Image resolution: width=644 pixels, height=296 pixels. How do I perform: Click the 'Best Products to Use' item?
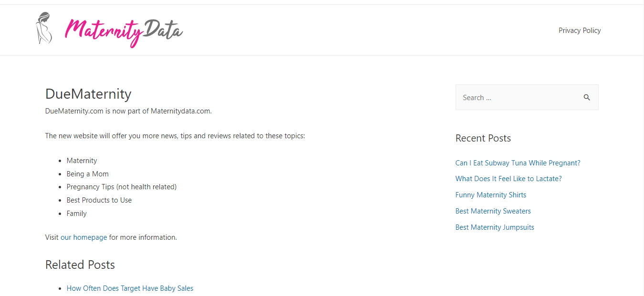[99, 200]
